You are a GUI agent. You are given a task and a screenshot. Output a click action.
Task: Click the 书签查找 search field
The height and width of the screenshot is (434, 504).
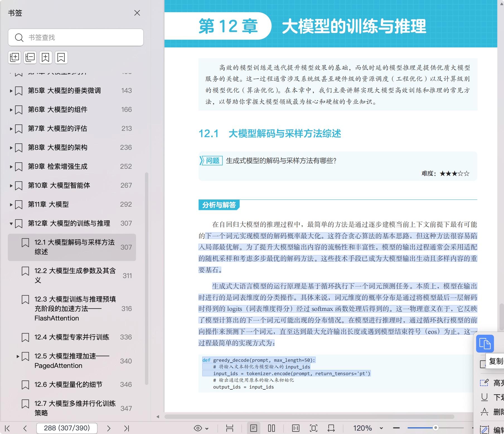76,37
